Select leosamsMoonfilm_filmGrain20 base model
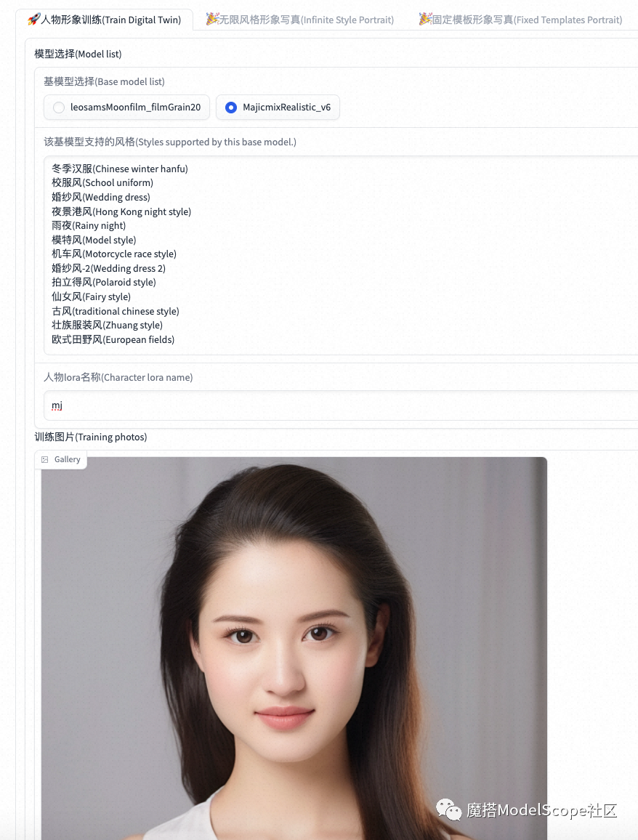 click(x=126, y=107)
